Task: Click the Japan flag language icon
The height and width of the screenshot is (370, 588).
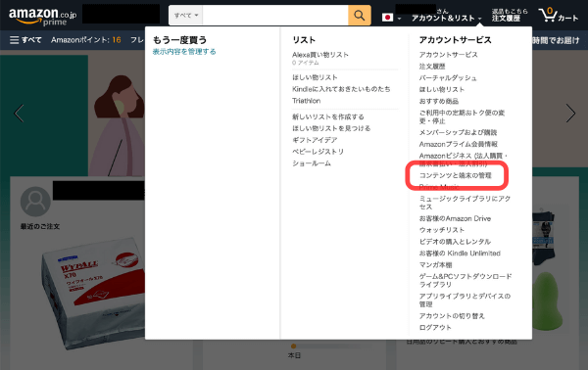Action: pos(387,18)
